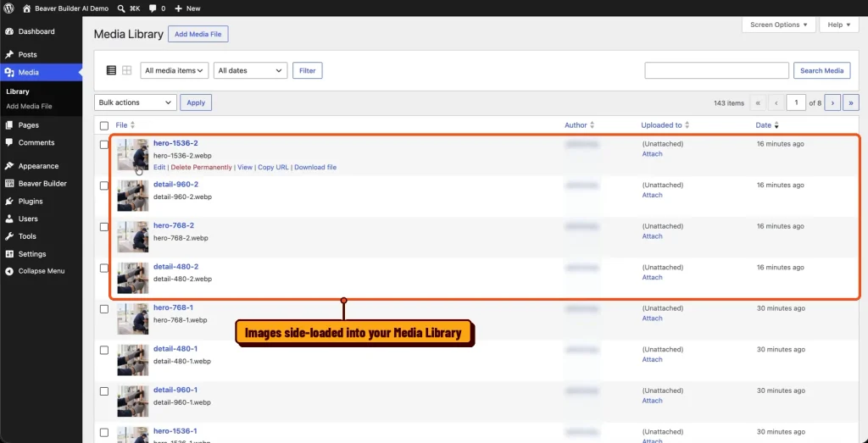Click the Filter button
868x443 pixels.
click(307, 70)
